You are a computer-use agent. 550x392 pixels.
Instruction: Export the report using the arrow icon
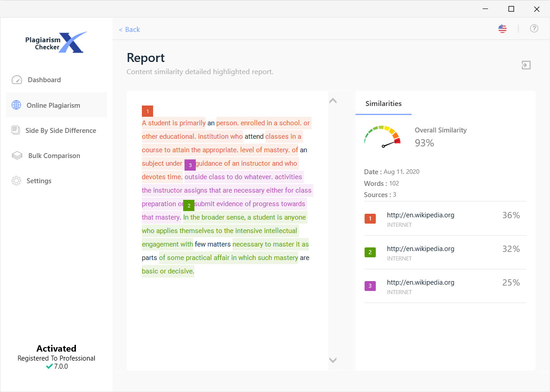(x=526, y=65)
